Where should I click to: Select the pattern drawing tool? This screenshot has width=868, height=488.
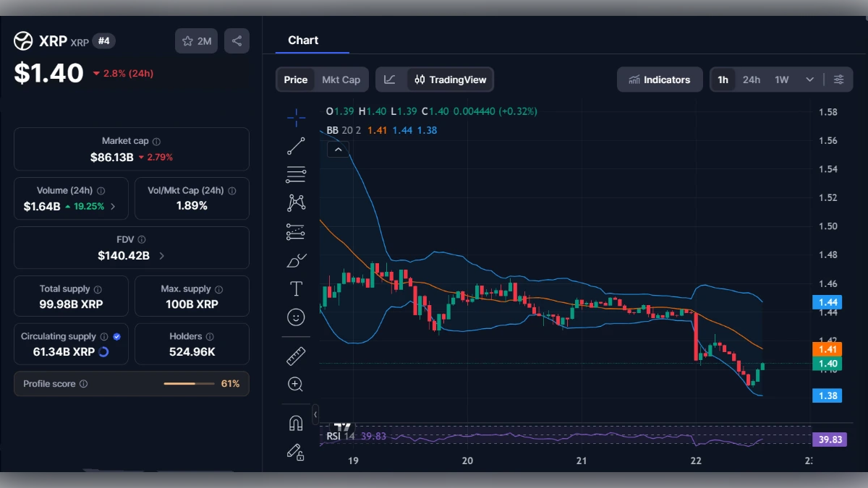click(x=296, y=202)
